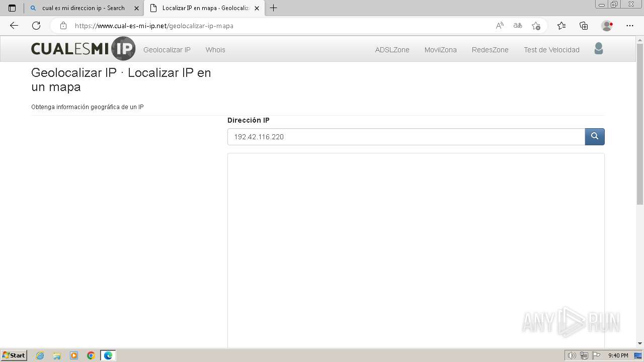Click the address bar URL
The width and height of the screenshot is (644, 362).
pyautogui.click(x=154, y=26)
